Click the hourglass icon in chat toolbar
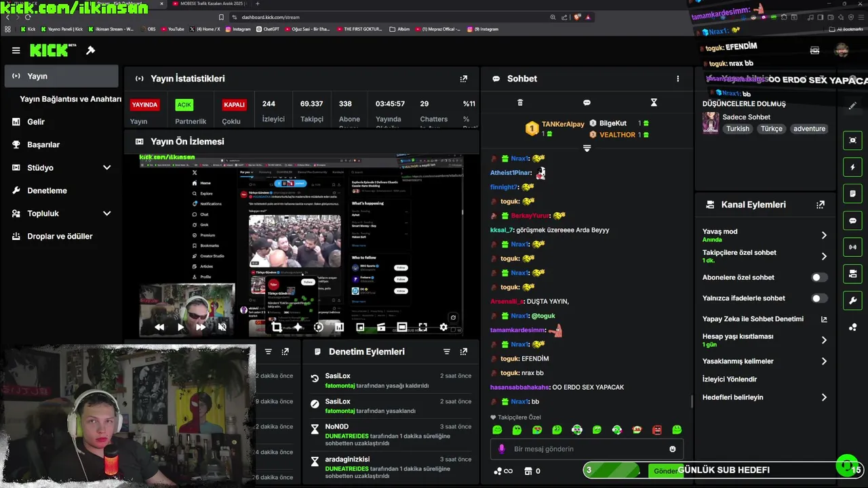The width and height of the screenshot is (868, 488). pyautogui.click(x=654, y=102)
